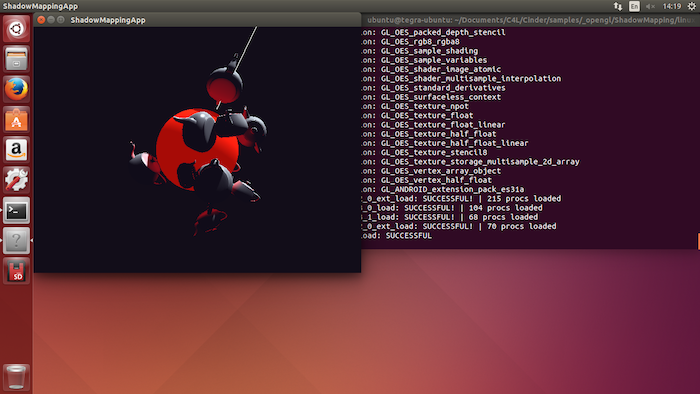This screenshot has height=394, width=700.
Task: Close the ShadowMappingApp window
Action: point(41,20)
